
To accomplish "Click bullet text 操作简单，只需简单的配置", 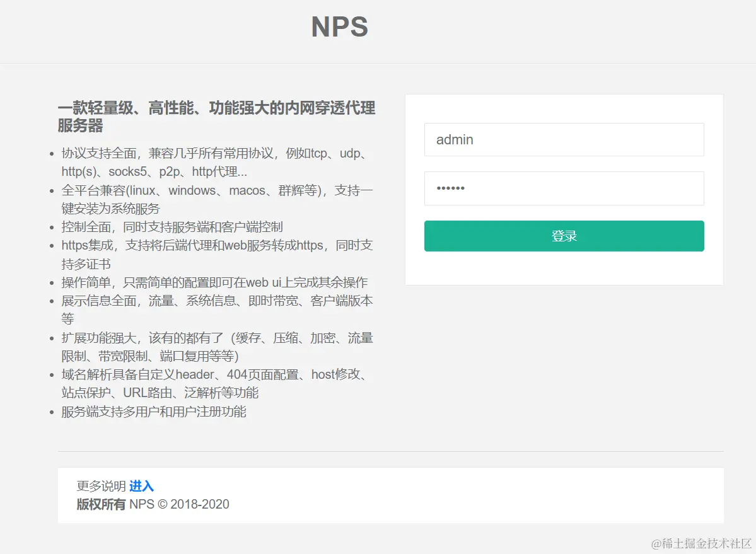I will click(x=214, y=282).
